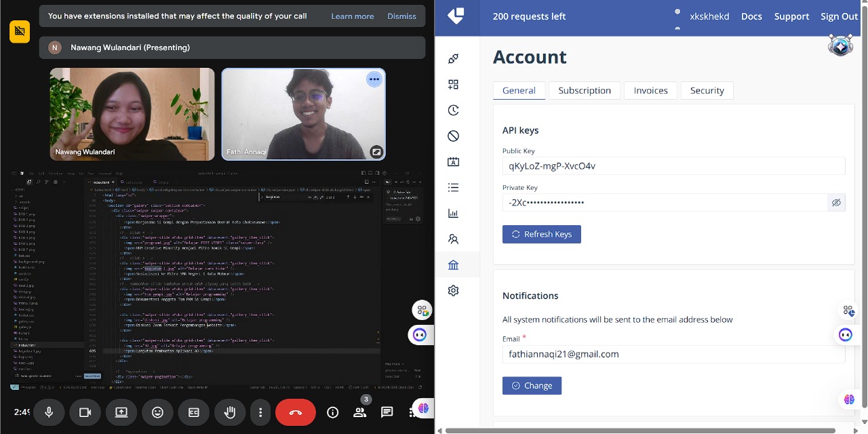Viewport: 868px width, 434px height.
Task: Switch to the Subscription tab
Action: point(584,90)
